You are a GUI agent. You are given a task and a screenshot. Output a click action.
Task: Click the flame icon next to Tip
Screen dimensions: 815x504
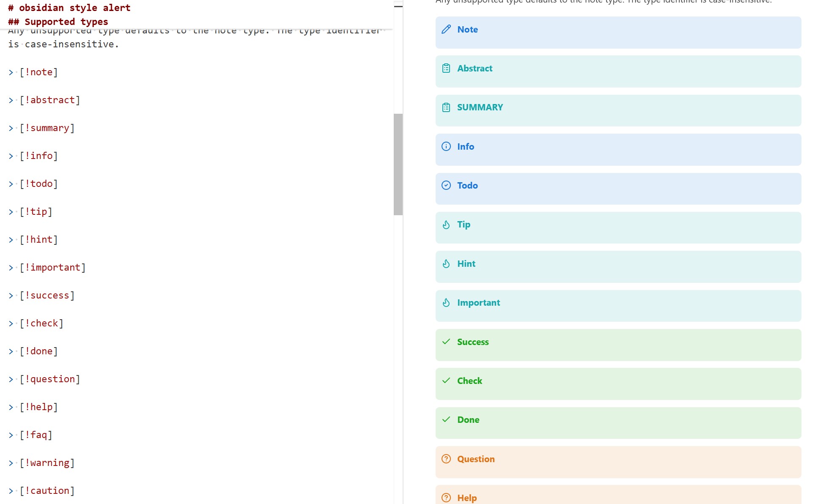coord(446,225)
